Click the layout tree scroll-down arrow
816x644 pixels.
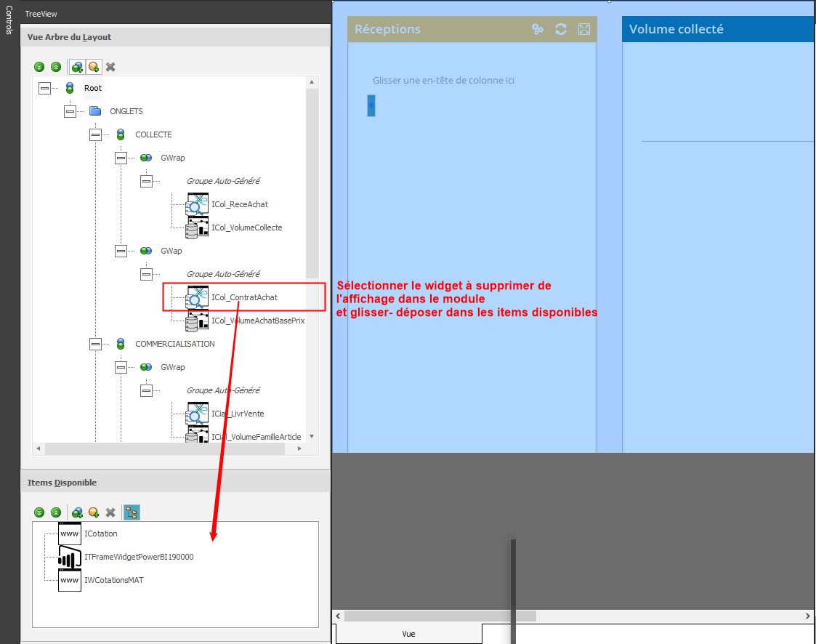(311, 436)
